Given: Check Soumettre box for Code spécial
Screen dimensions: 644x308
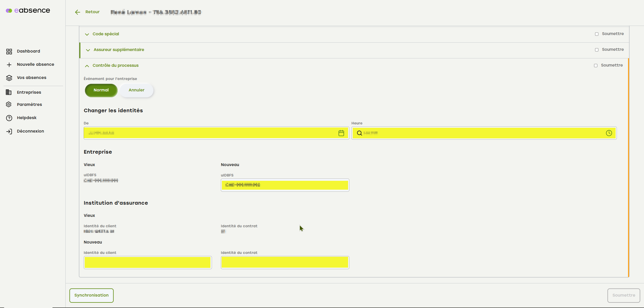Looking at the screenshot, I should pos(597,34).
